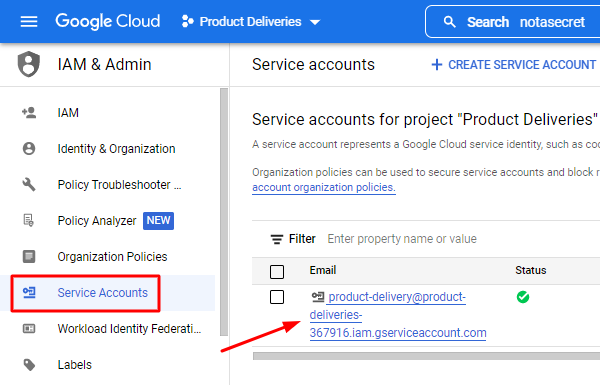Click the Filter label
Viewport: 600px width, 385px height.
point(302,239)
